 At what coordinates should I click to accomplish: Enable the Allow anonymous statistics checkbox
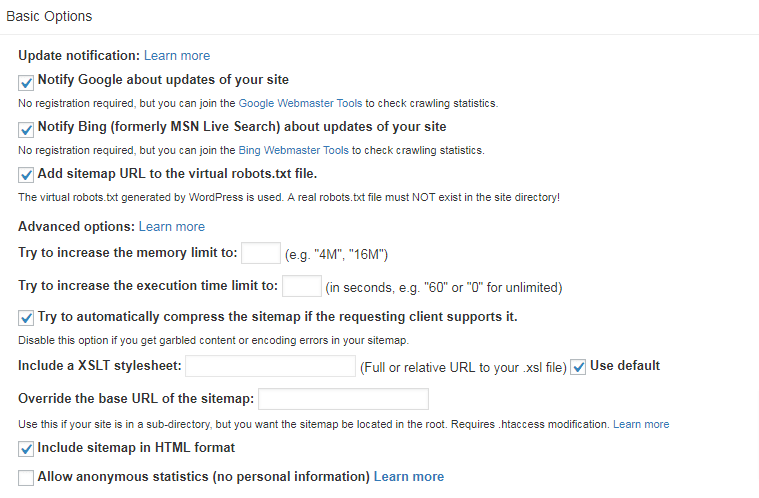pos(26,478)
